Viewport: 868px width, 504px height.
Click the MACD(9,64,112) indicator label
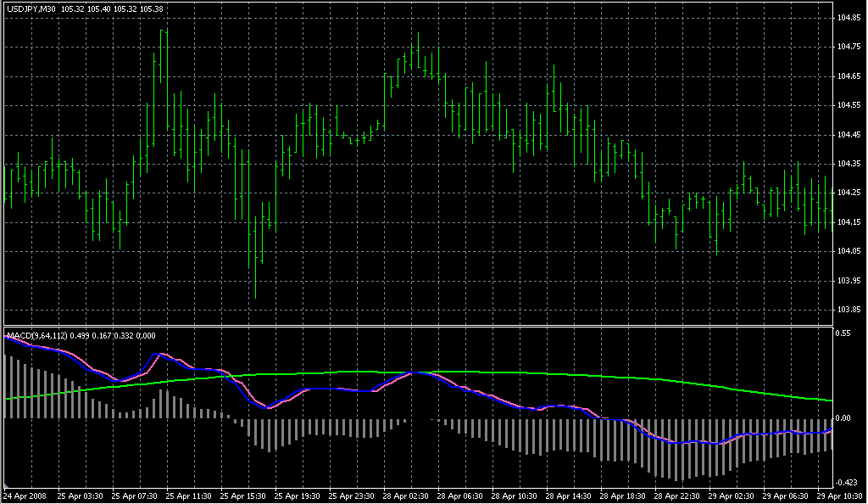(x=36, y=335)
